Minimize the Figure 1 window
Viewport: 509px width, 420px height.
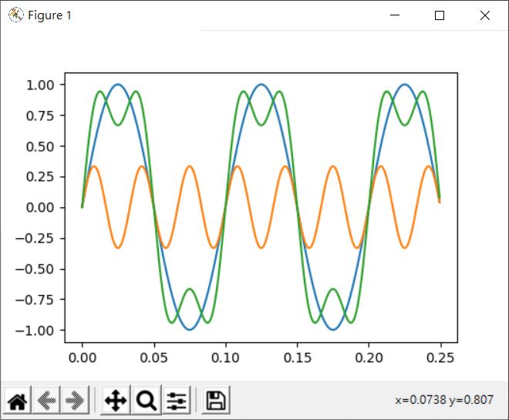click(395, 15)
